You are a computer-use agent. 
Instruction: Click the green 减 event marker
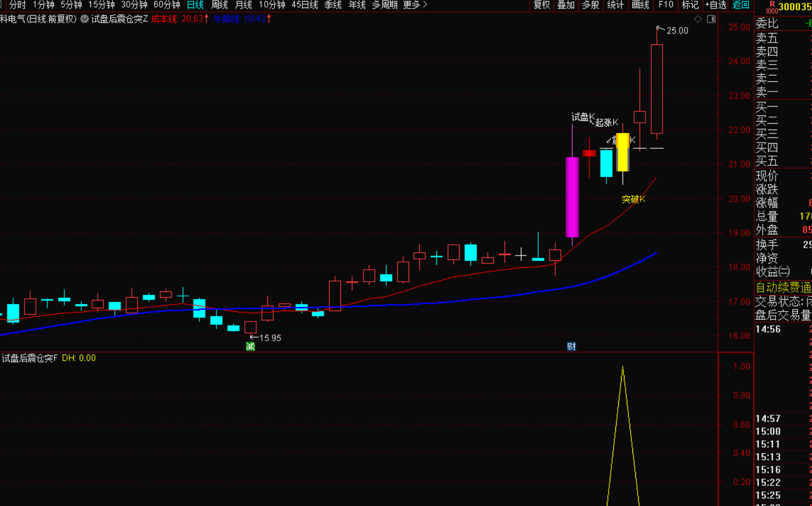coord(250,346)
